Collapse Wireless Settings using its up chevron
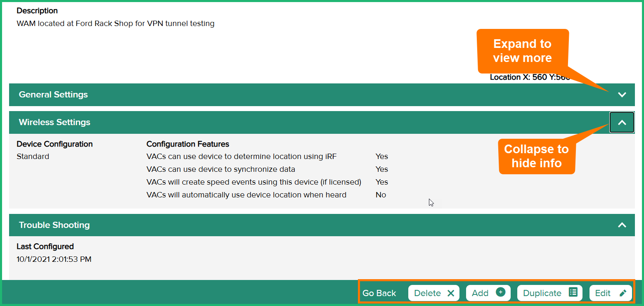644x306 pixels. (622, 122)
